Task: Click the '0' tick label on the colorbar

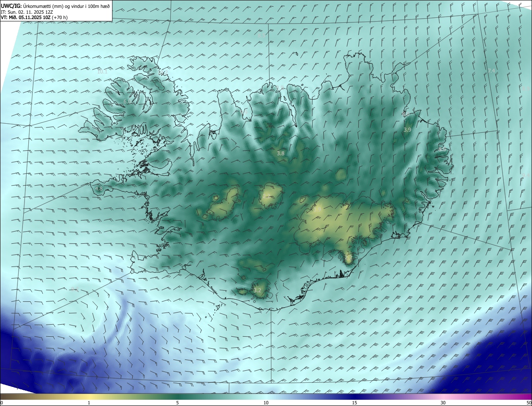Action: 1,403
